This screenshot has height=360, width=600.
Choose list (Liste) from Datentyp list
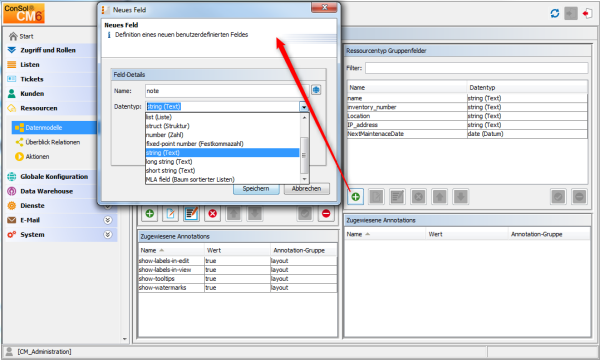(223, 117)
